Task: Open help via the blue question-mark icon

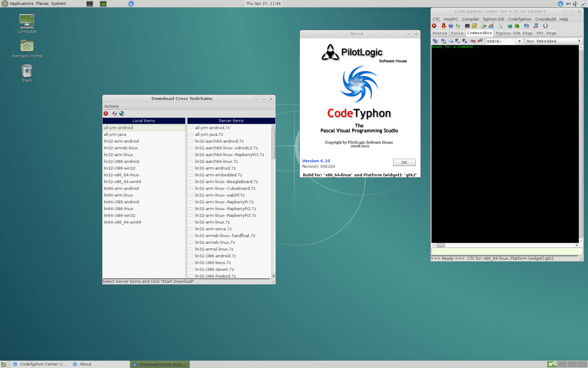Action: (x=451, y=26)
